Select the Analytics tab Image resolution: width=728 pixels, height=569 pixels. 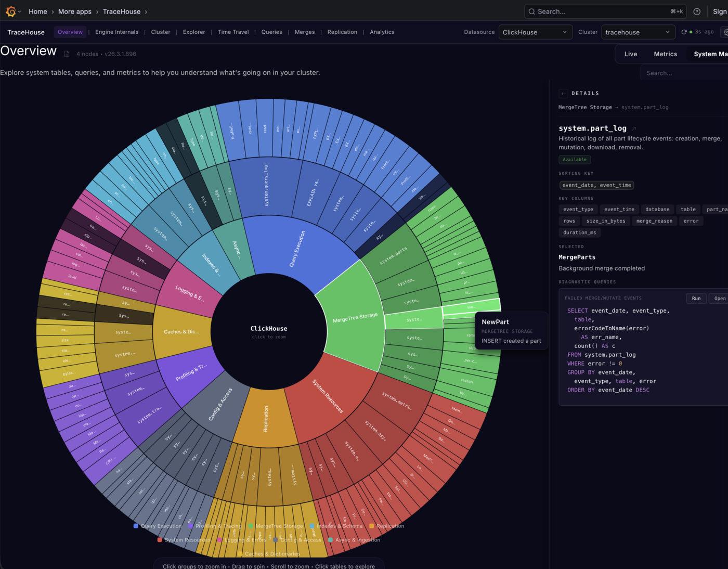382,32
